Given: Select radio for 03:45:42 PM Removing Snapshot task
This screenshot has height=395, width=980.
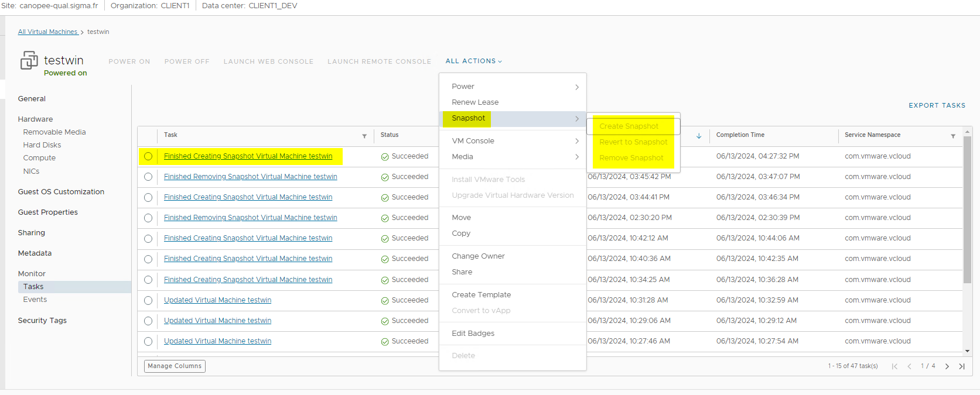Looking at the screenshot, I should (148, 177).
